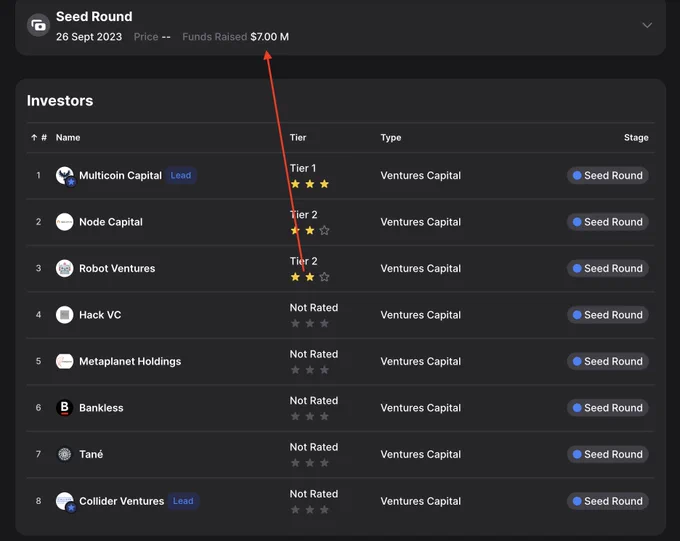The width and height of the screenshot is (680, 541).
Task: Open the Metaplanet Holdings logo
Action: (65, 361)
